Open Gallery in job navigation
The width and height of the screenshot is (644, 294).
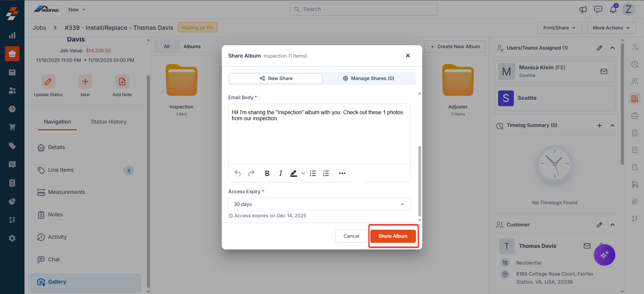tap(85, 282)
